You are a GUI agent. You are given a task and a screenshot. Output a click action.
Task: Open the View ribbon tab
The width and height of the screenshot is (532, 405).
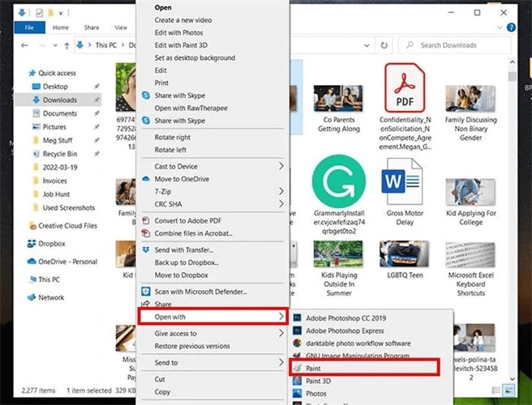121,28
